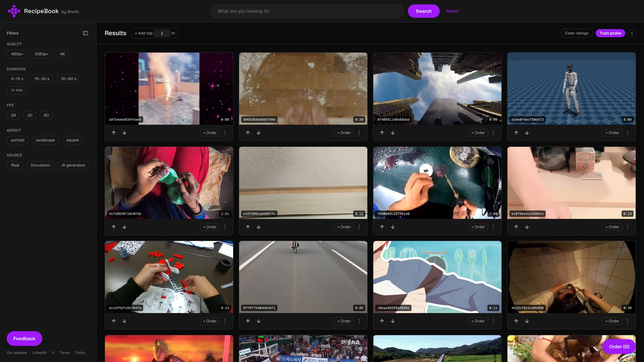Screen dimensions: 644x362
Task: Downvote the knitting clip 4cf28636719c0fdd
Action: tap(124, 227)
